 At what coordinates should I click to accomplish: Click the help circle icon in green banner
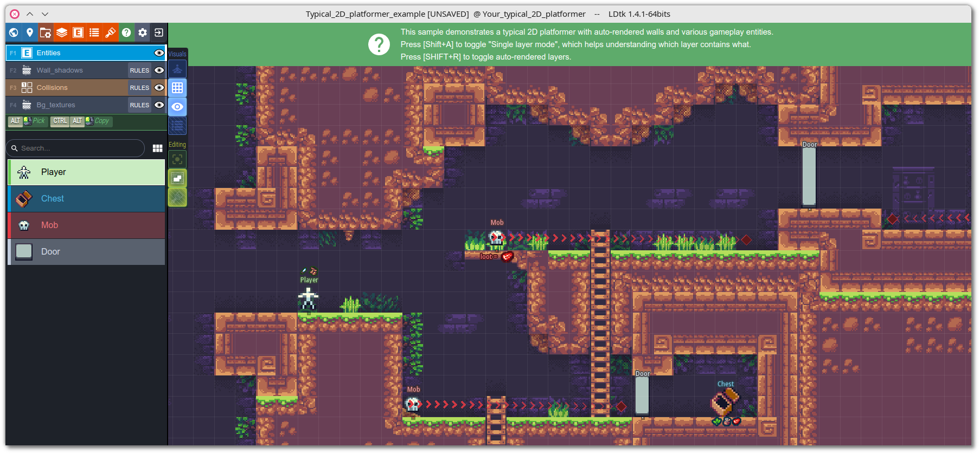click(379, 44)
